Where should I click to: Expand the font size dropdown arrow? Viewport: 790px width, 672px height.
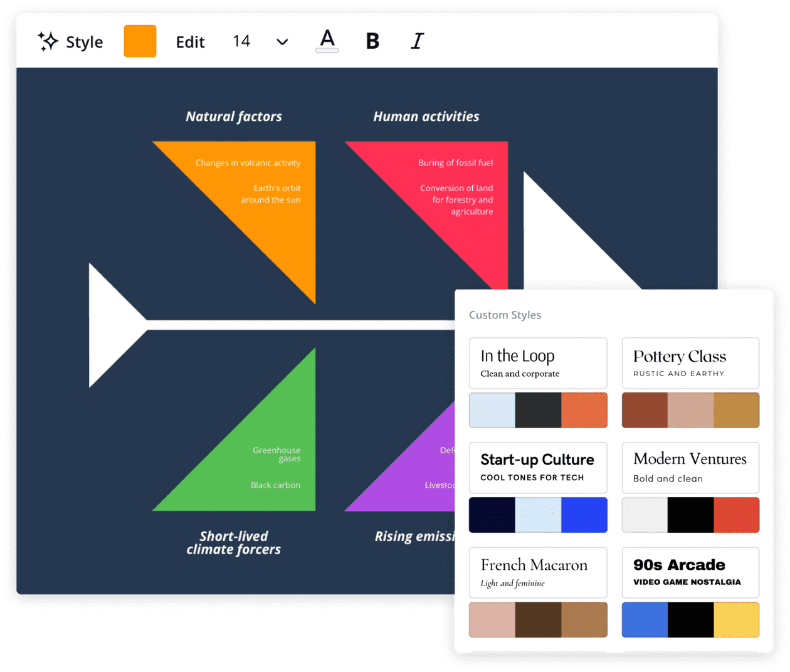pyautogui.click(x=282, y=42)
